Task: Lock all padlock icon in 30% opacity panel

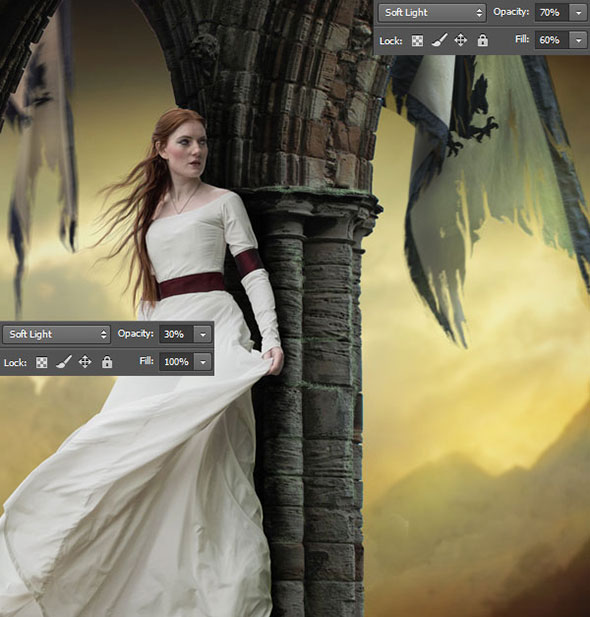Action: pyautogui.click(x=107, y=362)
